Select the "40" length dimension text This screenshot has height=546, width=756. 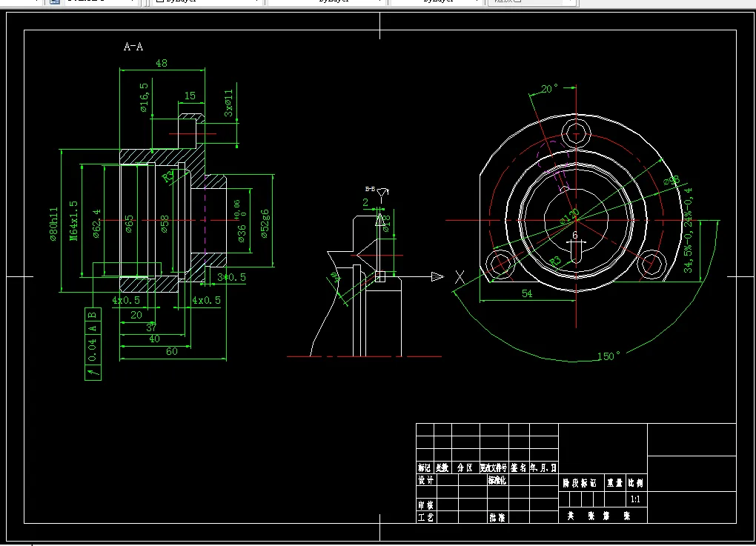click(154, 339)
